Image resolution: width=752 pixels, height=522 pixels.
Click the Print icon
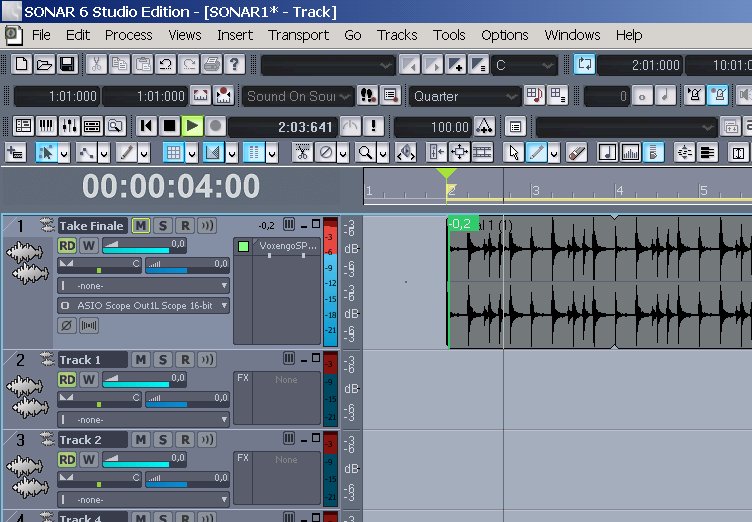212,64
